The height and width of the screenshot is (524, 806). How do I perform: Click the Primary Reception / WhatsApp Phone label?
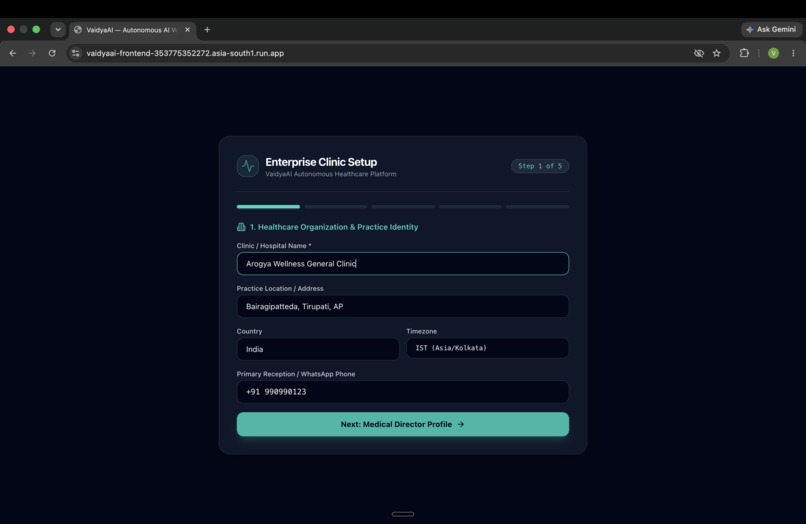(296, 374)
